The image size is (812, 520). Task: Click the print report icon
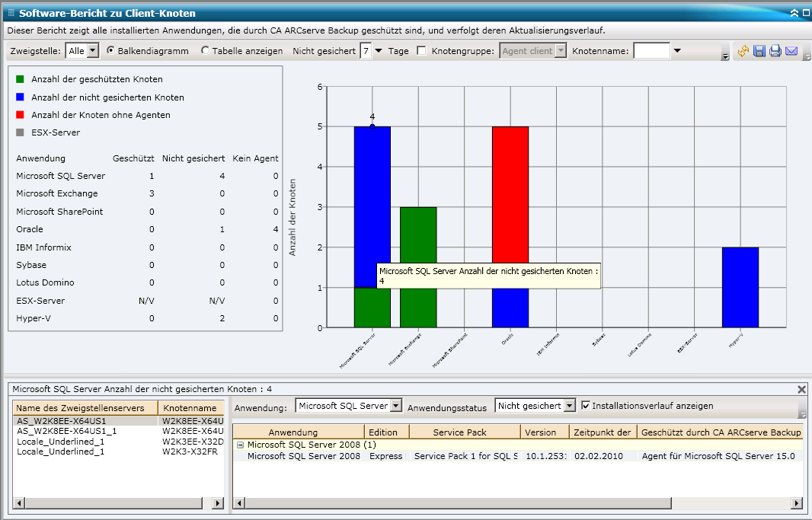(x=775, y=51)
